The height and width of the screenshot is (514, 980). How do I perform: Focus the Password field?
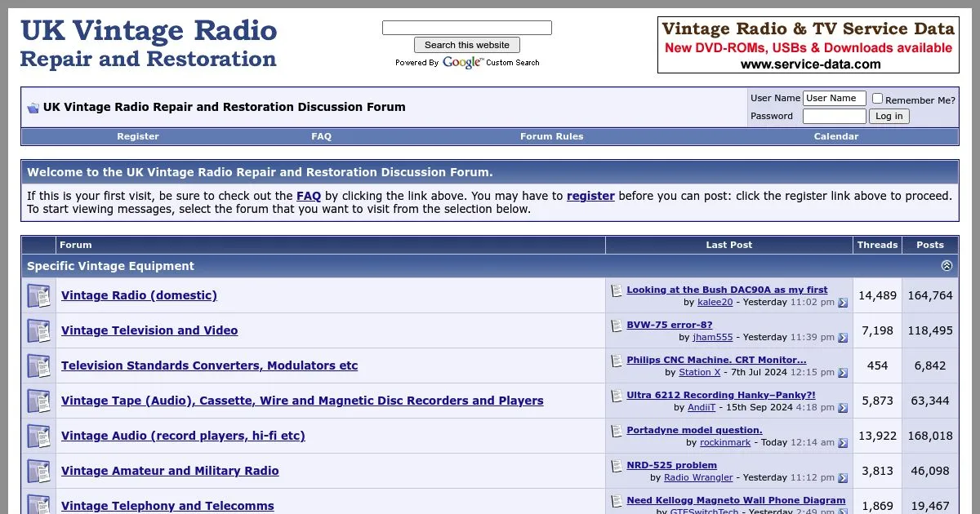835,116
